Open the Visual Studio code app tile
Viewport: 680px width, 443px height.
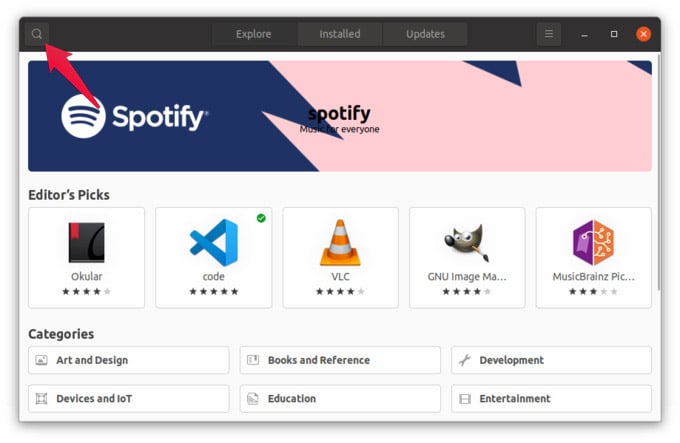(214, 257)
